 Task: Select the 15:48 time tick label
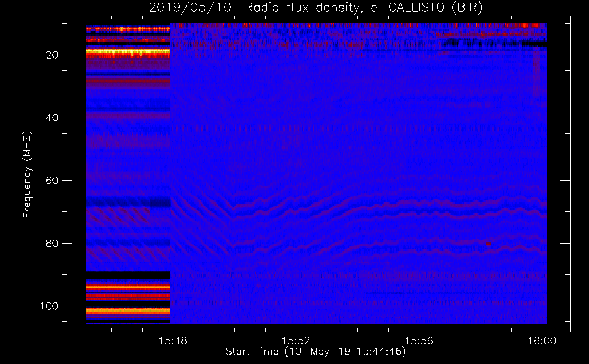tap(173, 341)
